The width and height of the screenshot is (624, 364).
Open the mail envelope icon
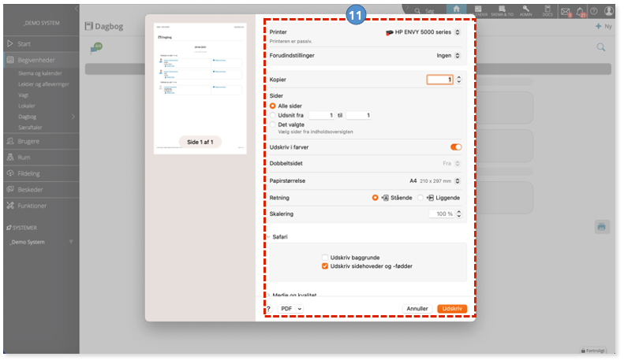pos(565,12)
